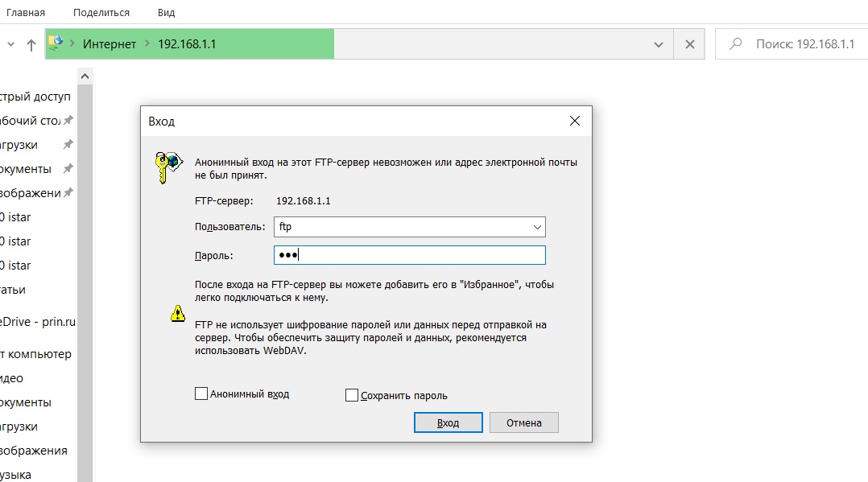Select Этот компьютер in sidebar
The height and width of the screenshot is (482, 868).
coord(36,354)
